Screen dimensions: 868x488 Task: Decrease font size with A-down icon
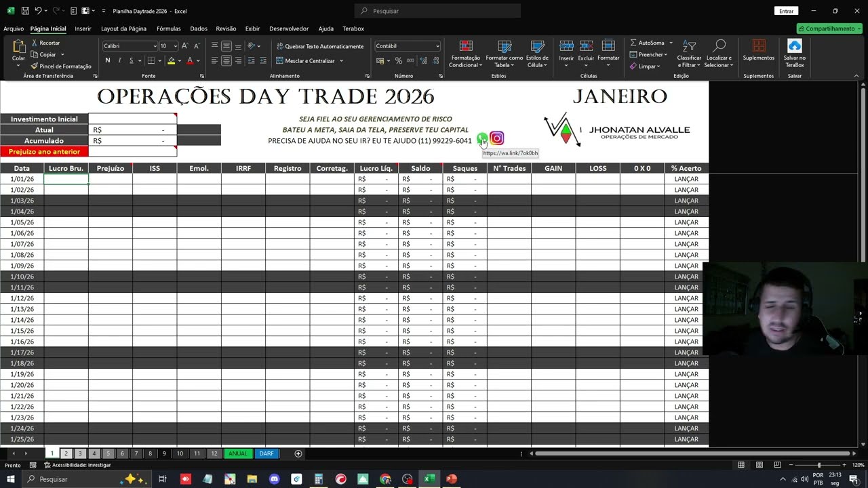tap(197, 45)
